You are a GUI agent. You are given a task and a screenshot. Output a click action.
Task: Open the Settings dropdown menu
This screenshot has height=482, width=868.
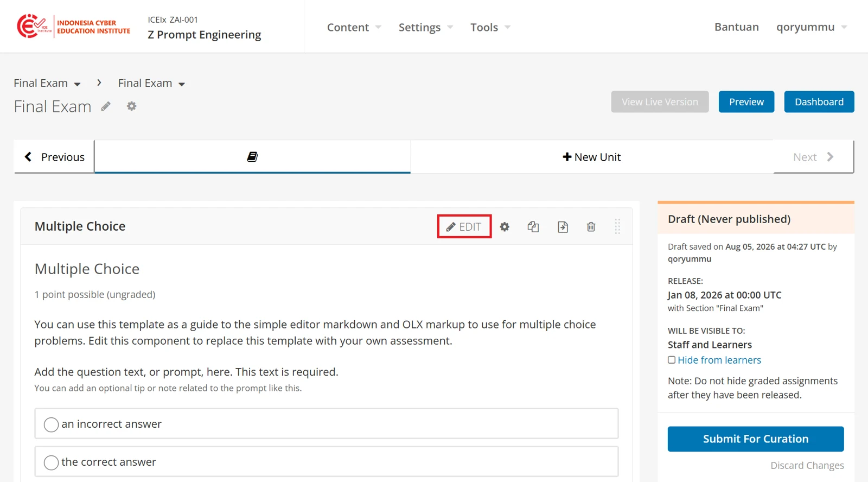coord(426,27)
